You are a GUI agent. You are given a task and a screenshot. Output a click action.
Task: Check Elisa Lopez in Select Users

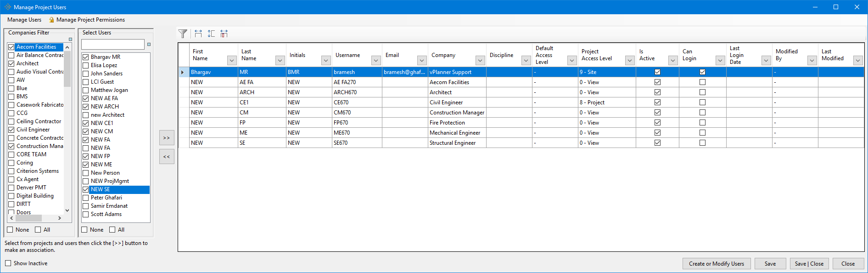[85, 65]
